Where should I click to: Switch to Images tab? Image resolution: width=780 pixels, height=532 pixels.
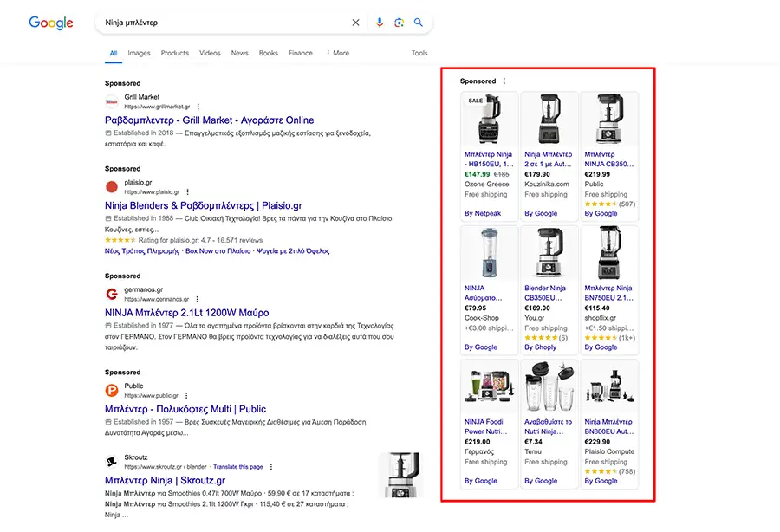tap(139, 53)
